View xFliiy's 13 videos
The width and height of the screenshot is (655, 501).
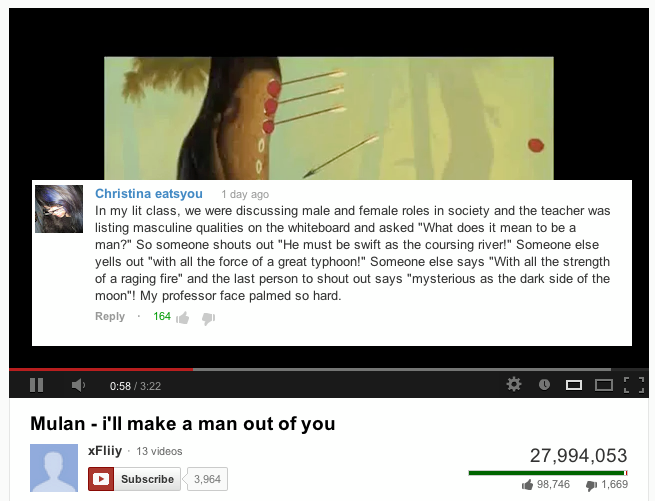point(159,451)
